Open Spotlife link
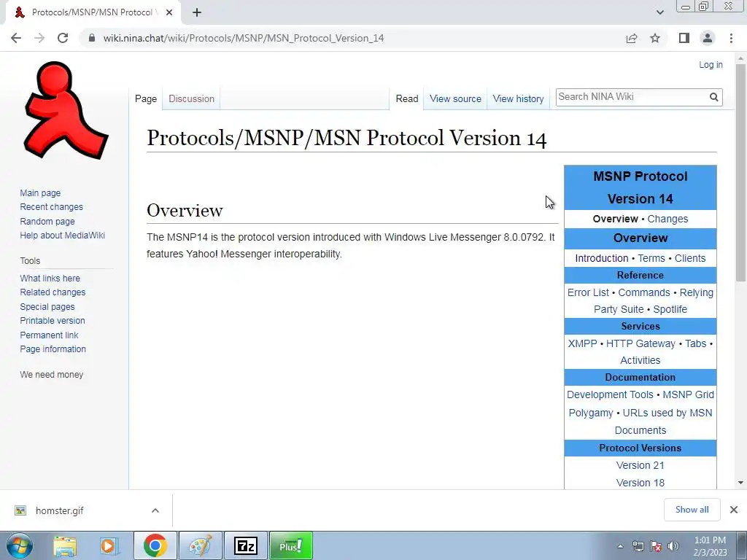747x560 pixels. 670,309
